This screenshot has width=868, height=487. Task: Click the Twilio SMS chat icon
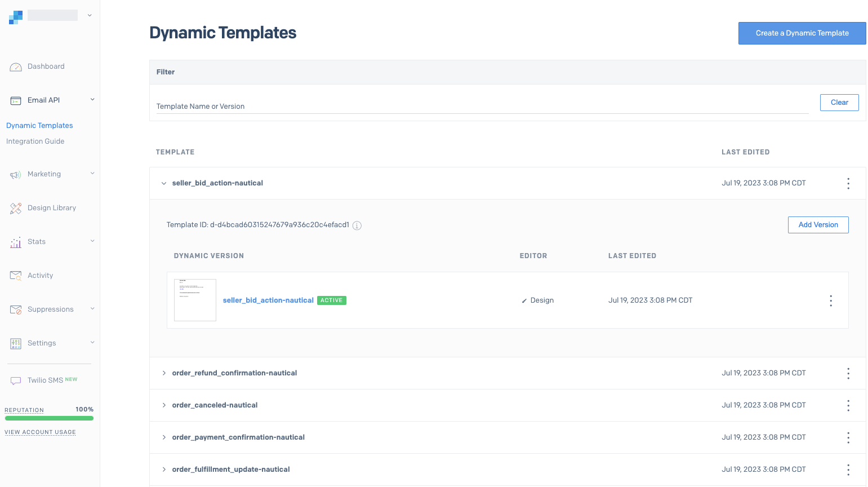[x=16, y=381]
